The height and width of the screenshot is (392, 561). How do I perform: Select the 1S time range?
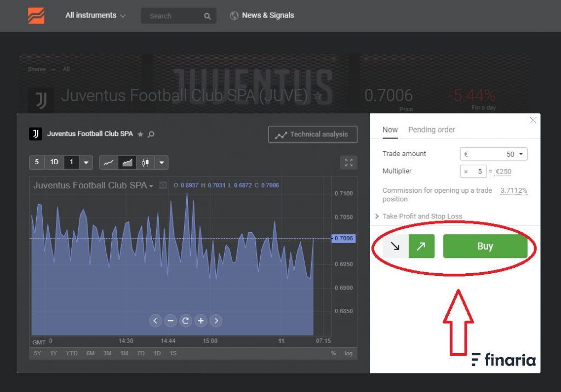point(173,353)
